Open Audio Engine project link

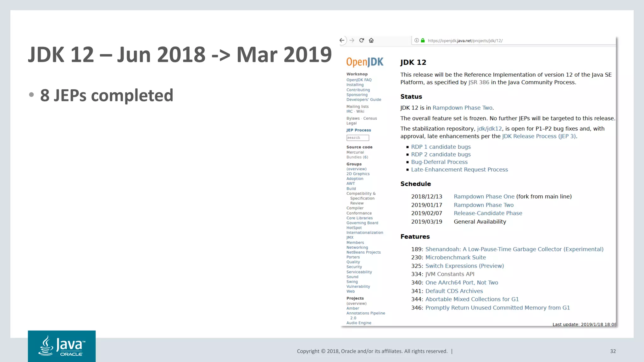point(359,323)
